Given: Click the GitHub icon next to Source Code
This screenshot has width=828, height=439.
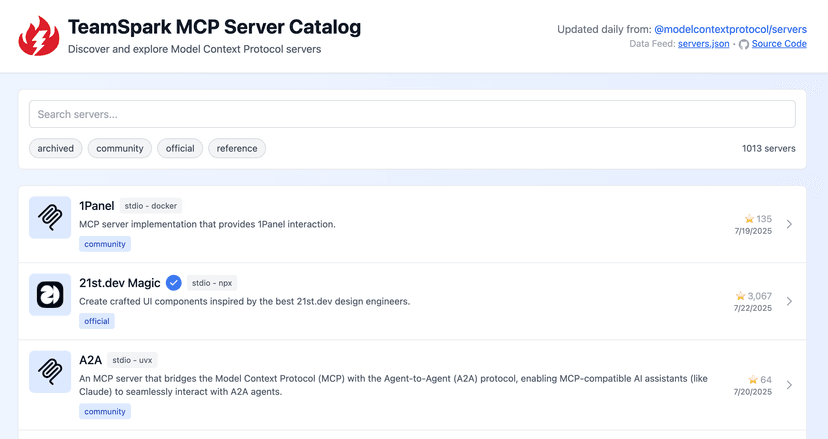Looking at the screenshot, I should click(744, 44).
